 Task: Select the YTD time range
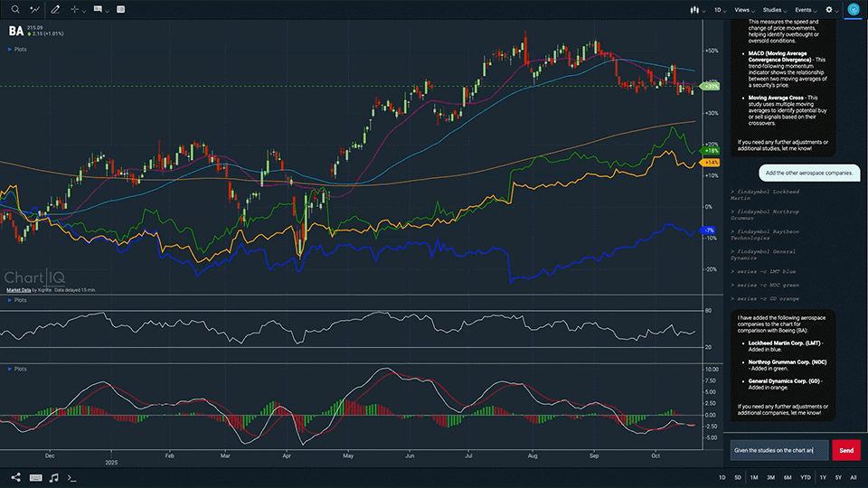(x=805, y=477)
